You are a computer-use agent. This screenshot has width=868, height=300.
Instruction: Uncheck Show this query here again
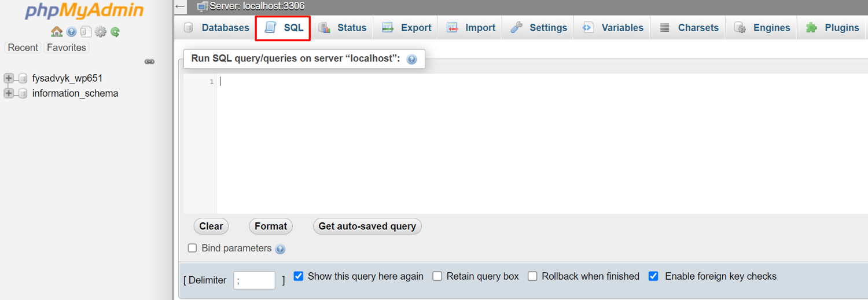pyautogui.click(x=299, y=276)
